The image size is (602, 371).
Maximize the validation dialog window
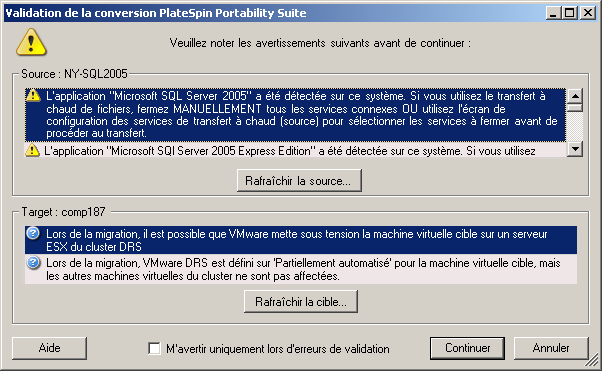[x=570, y=13]
